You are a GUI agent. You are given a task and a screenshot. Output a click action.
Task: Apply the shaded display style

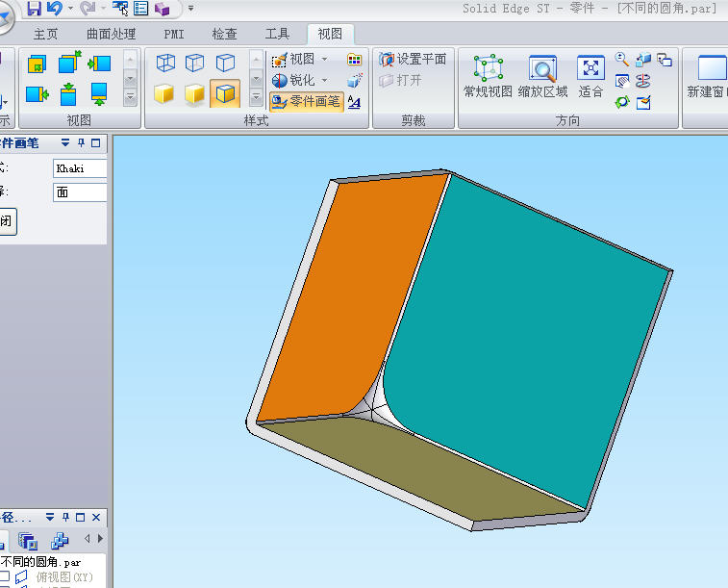(163, 93)
